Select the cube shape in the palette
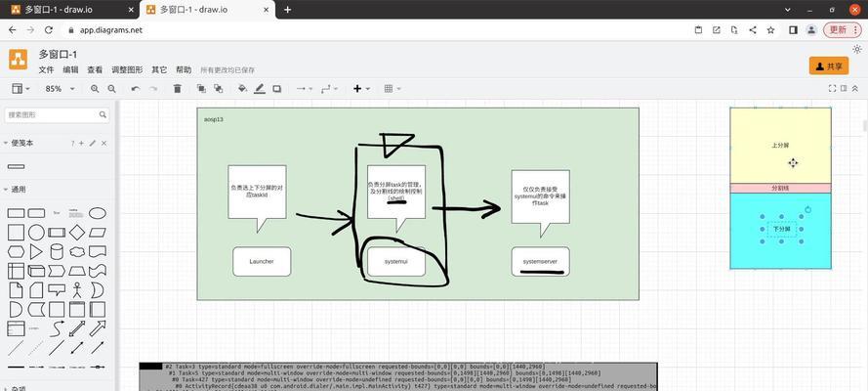Screen dimensions: 868x391 point(36,271)
